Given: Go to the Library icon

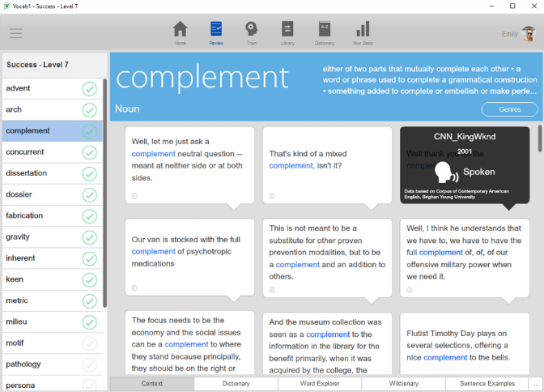Looking at the screenshot, I should (x=287, y=31).
